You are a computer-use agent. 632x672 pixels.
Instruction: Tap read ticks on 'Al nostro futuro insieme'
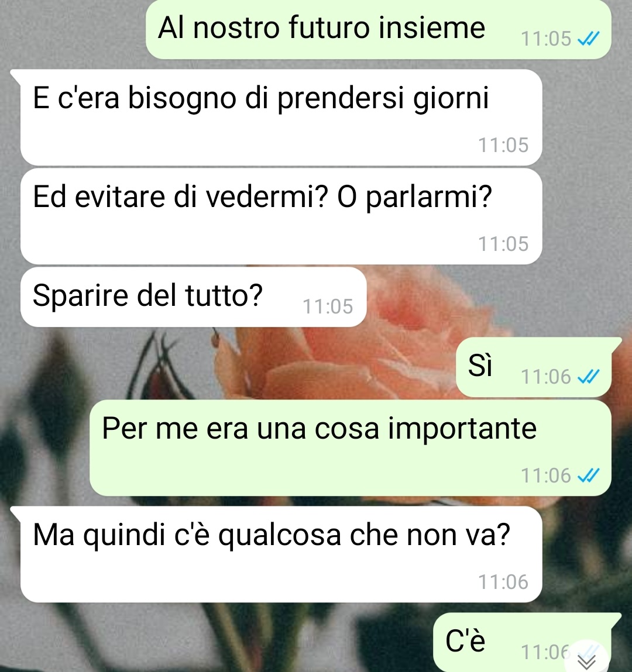588,39
